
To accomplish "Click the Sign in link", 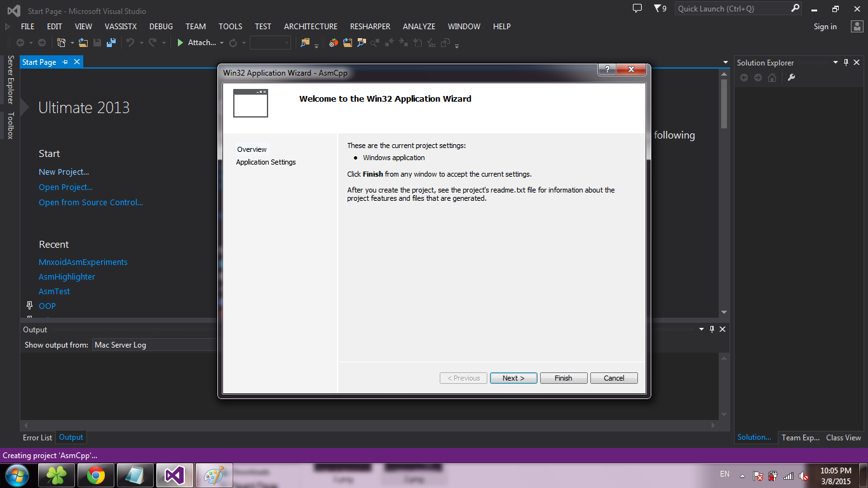I will click(x=825, y=27).
